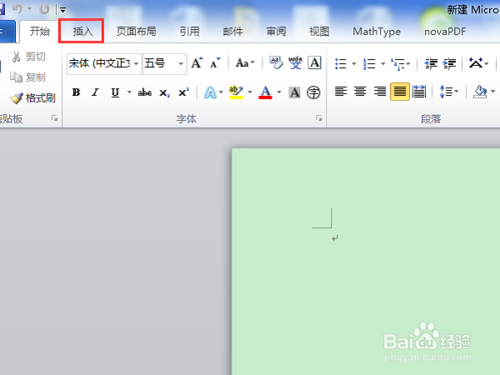Open the font size box 五号
The image size is (500, 375).
tap(164, 63)
